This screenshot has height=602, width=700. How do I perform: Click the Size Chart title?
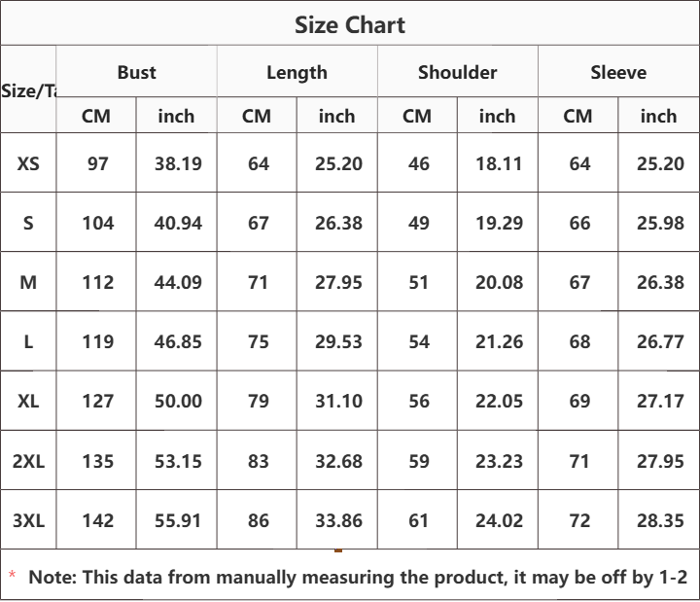[350, 25]
